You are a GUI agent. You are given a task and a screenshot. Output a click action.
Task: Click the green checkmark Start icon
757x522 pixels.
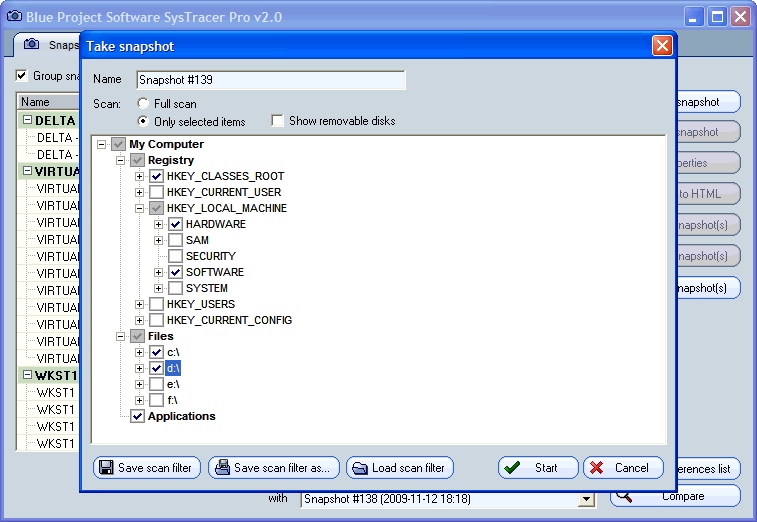(512, 468)
